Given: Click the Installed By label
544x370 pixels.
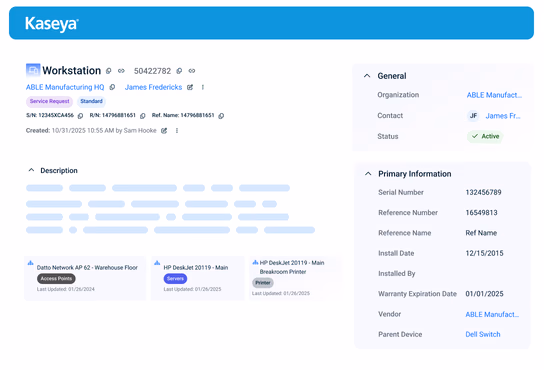Looking at the screenshot, I should (397, 274).
